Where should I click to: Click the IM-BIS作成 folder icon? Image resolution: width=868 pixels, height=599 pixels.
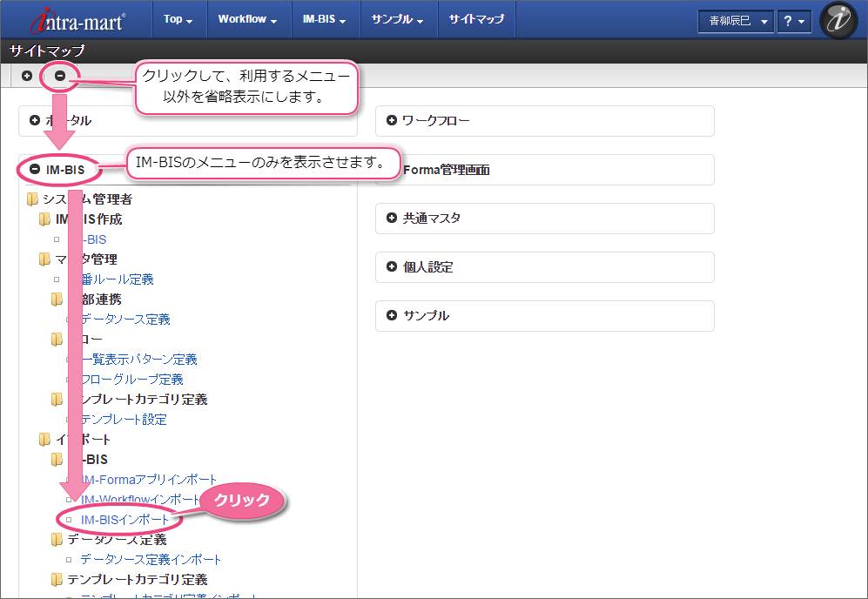tap(45, 219)
